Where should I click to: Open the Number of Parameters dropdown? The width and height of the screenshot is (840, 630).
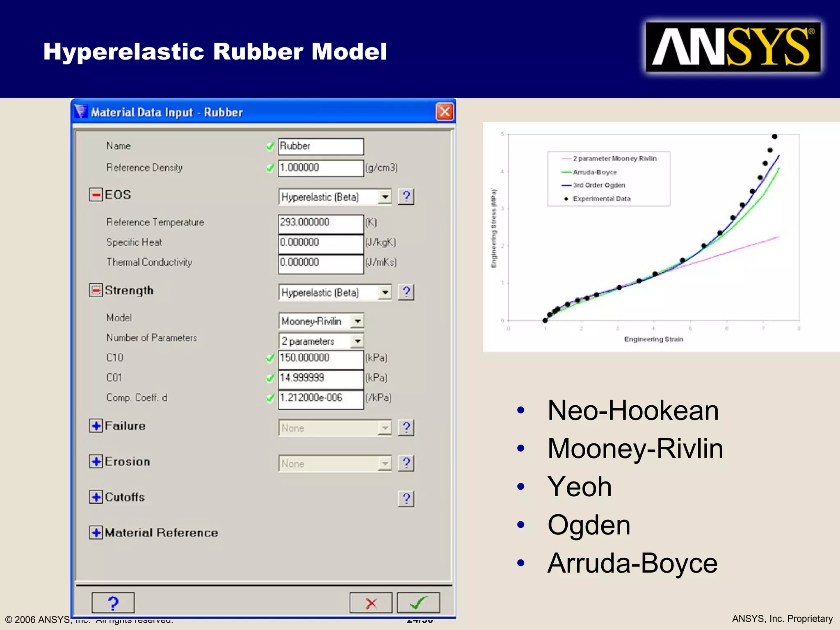321,341
